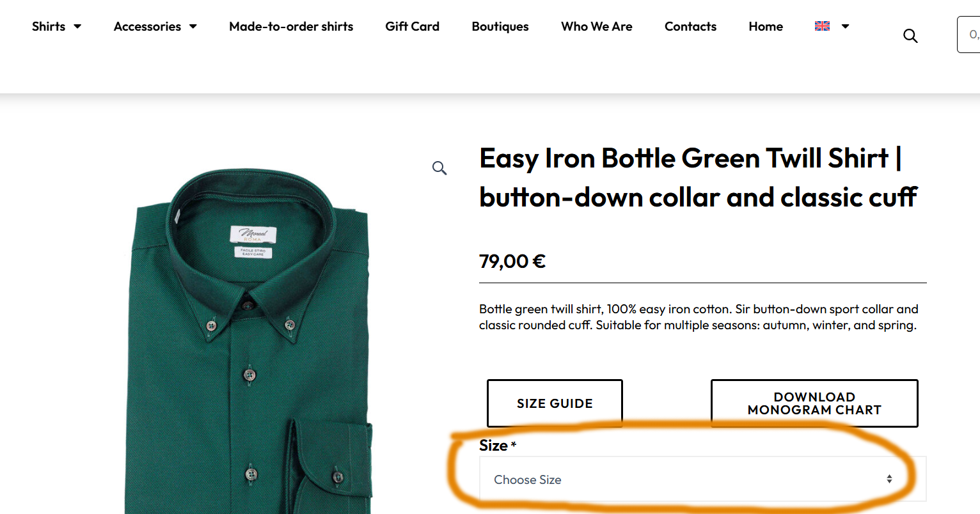Open the Gift Card page

coord(412,26)
